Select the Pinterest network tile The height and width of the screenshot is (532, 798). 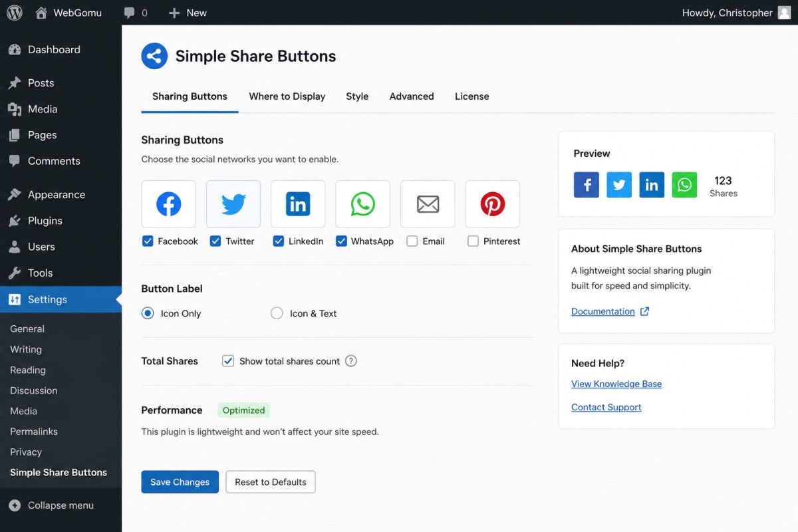[x=493, y=204]
